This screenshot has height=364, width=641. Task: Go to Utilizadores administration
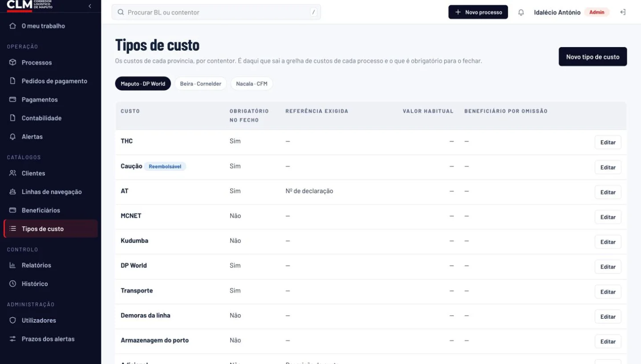(50, 320)
